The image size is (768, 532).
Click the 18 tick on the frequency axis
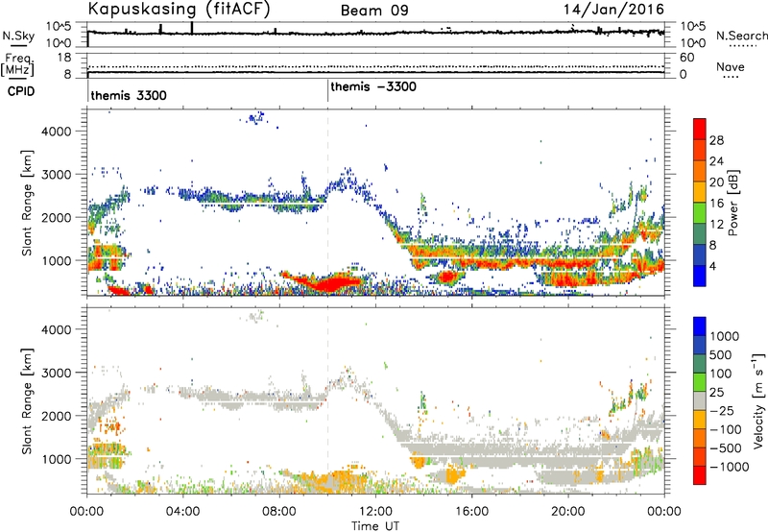pos(65,57)
